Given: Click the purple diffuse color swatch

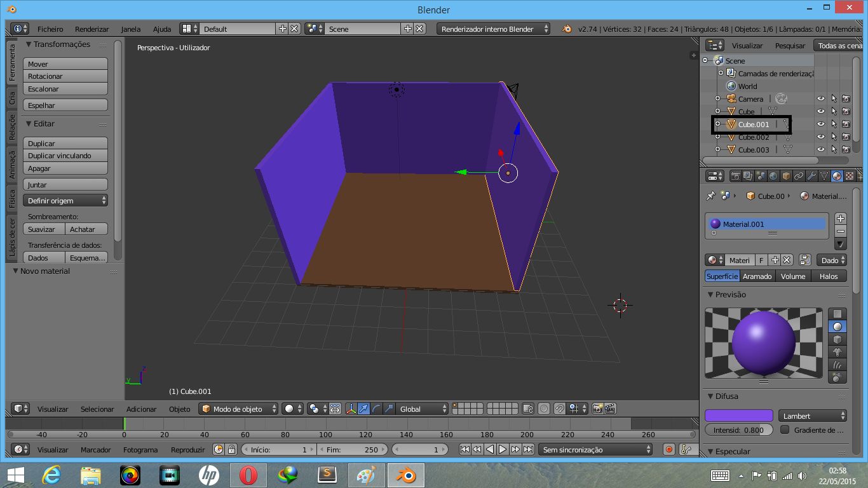Looking at the screenshot, I should tap(739, 416).
